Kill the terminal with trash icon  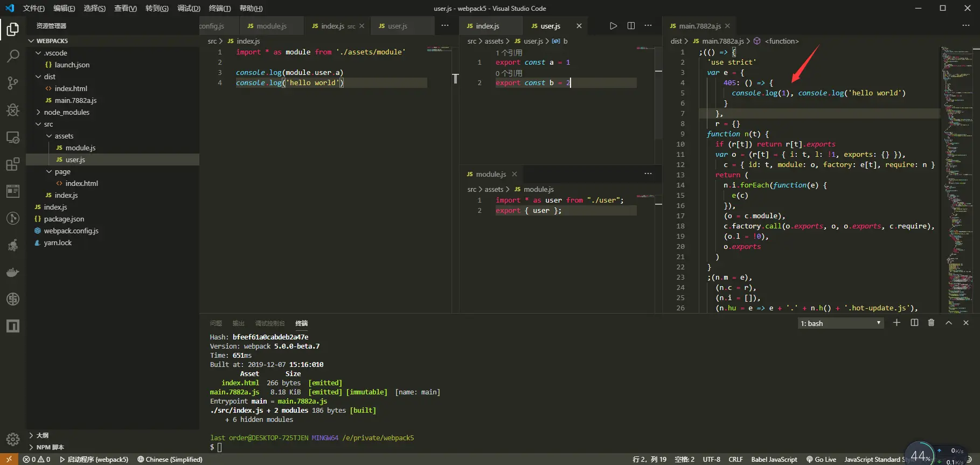point(931,323)
